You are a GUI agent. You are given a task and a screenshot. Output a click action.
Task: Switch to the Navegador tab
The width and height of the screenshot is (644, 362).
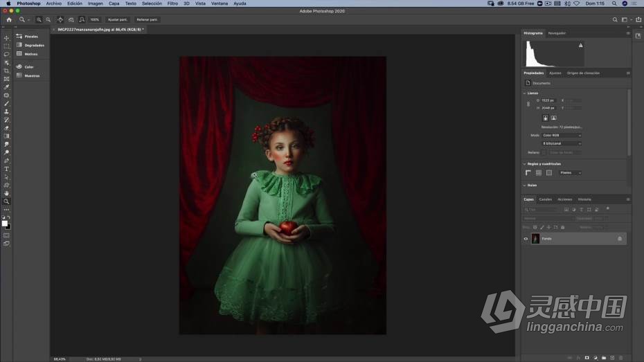(557, 33)
